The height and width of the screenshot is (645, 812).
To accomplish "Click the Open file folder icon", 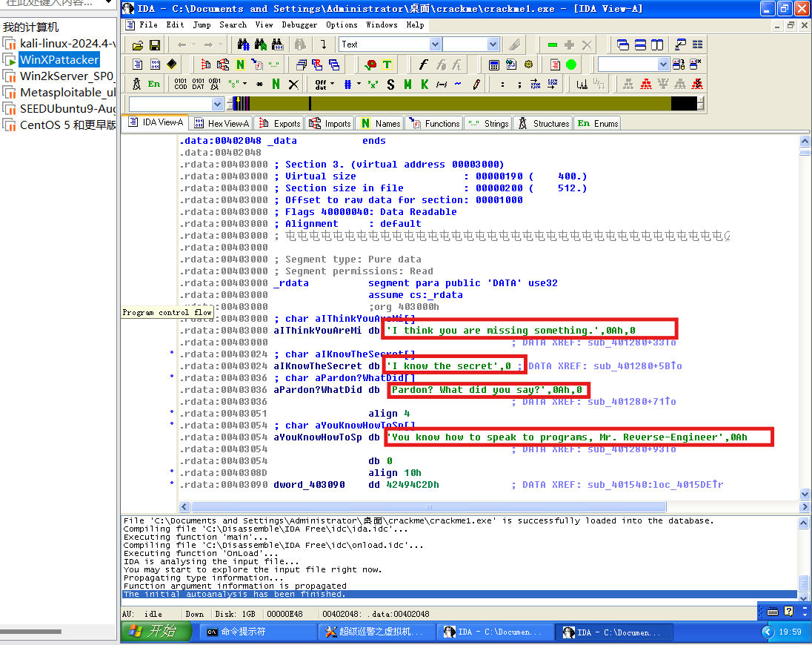I will [137, 45].
